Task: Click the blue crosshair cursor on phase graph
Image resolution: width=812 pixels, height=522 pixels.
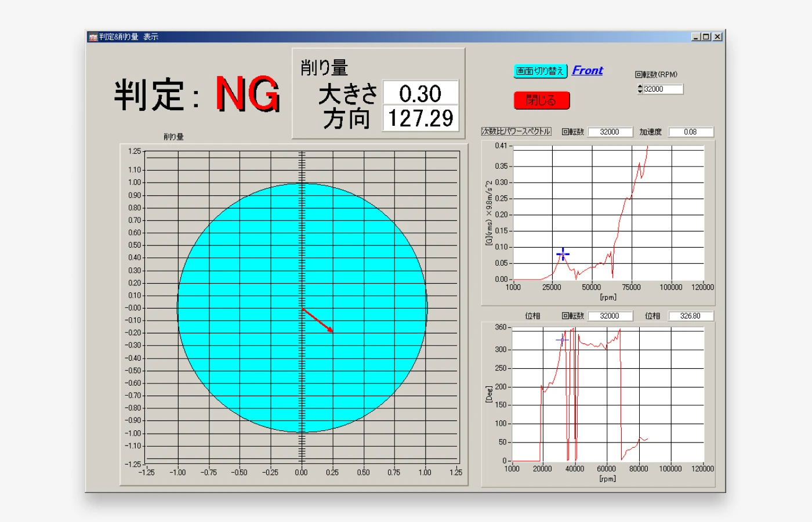Action: 561,340
